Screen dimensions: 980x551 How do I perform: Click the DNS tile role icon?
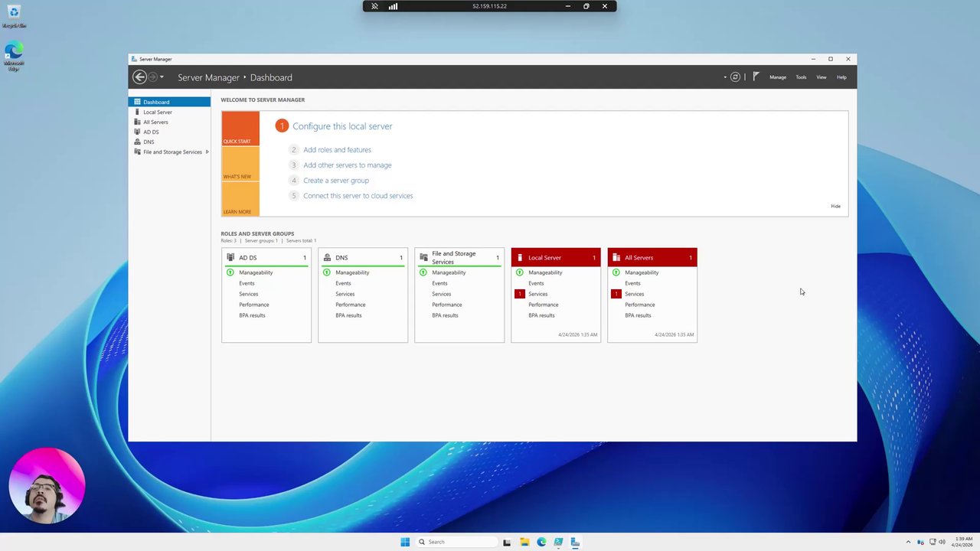[327, 258]
